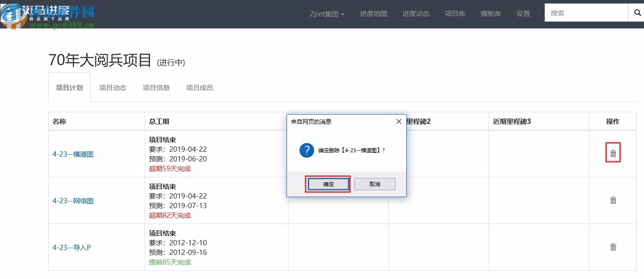Image resolution: width=644 pixels, height=279 pixels.
Task: Cancel deletion with the 取消 button
Action: point(375,184)
